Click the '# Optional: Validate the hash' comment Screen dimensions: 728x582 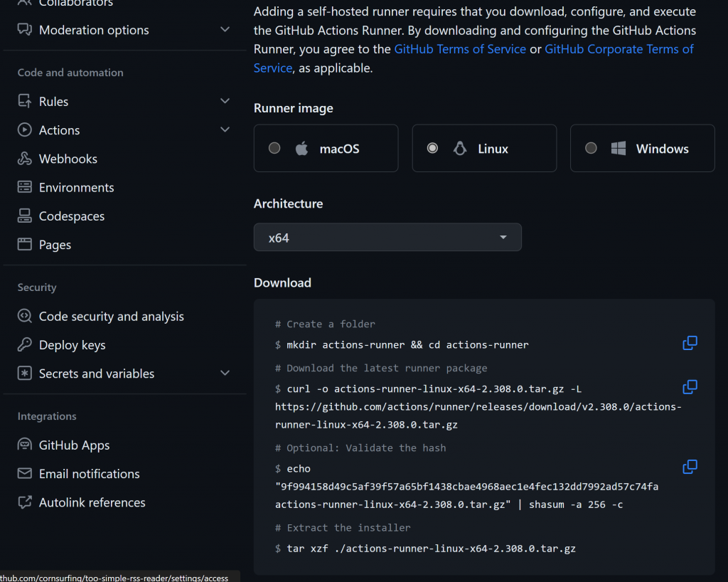click(x=360, y=448)
